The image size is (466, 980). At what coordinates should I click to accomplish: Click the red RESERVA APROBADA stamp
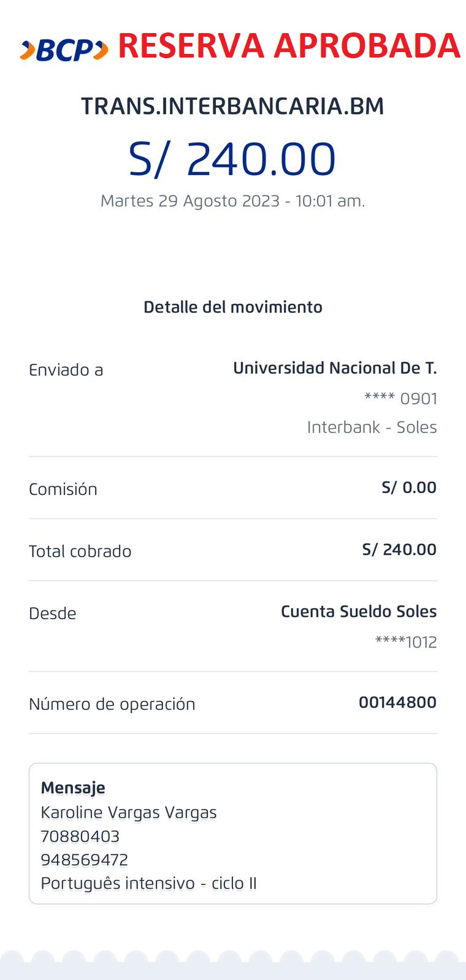[288, 46]
